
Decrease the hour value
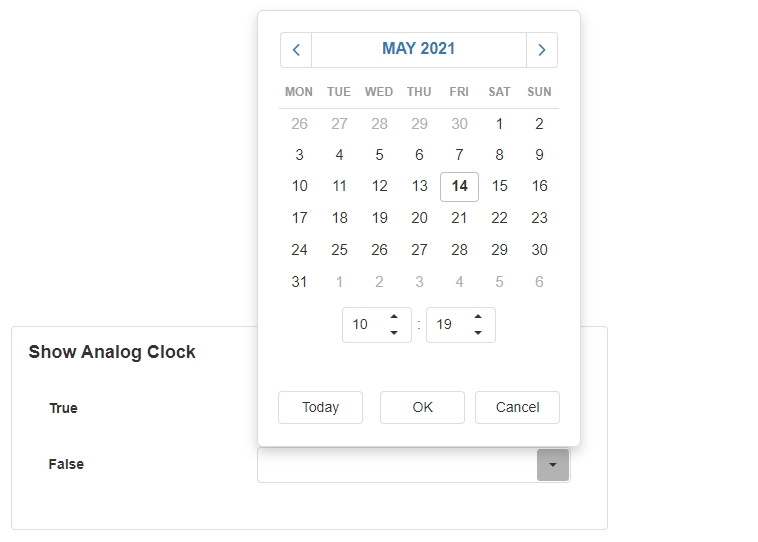coord(394,333)
